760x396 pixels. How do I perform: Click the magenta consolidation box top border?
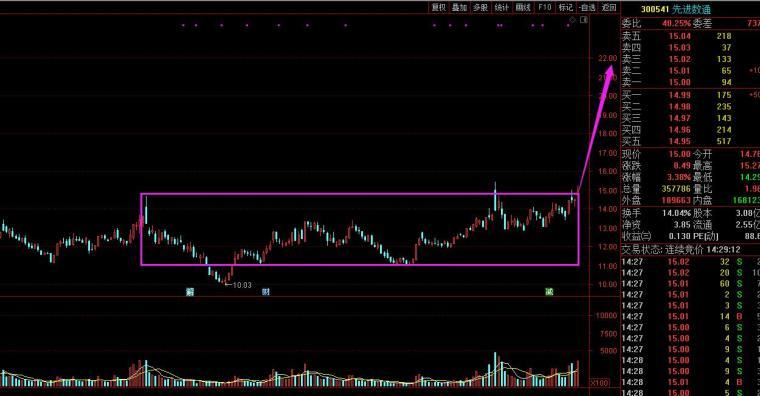coord(360,194)
